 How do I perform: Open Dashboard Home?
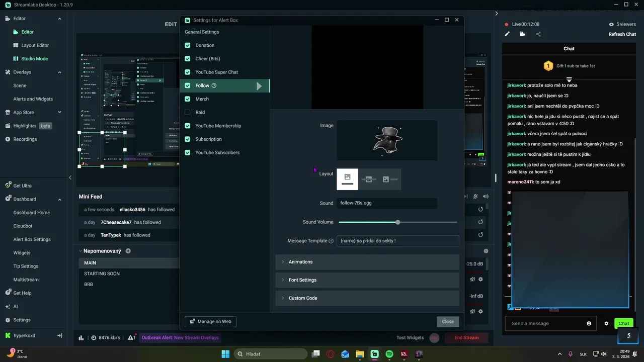[x=32, y=213]
